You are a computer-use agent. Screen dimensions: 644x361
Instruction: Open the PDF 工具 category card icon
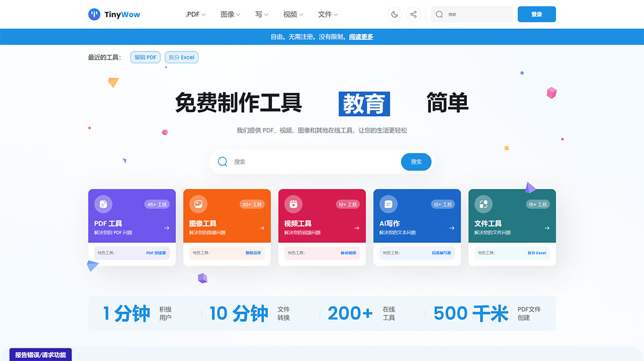pyautogui.click(x=103, y=204)
